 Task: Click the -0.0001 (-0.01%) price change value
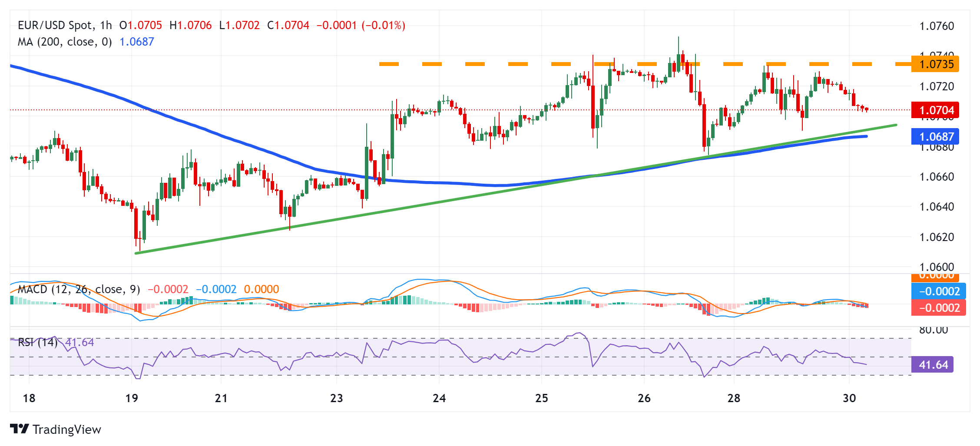tap(361, 25)
